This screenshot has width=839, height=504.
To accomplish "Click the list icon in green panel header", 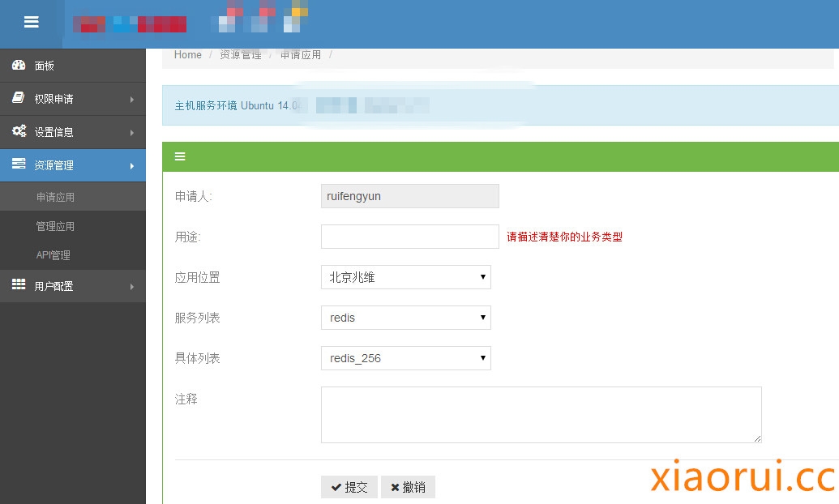I will tap(180, 156).
